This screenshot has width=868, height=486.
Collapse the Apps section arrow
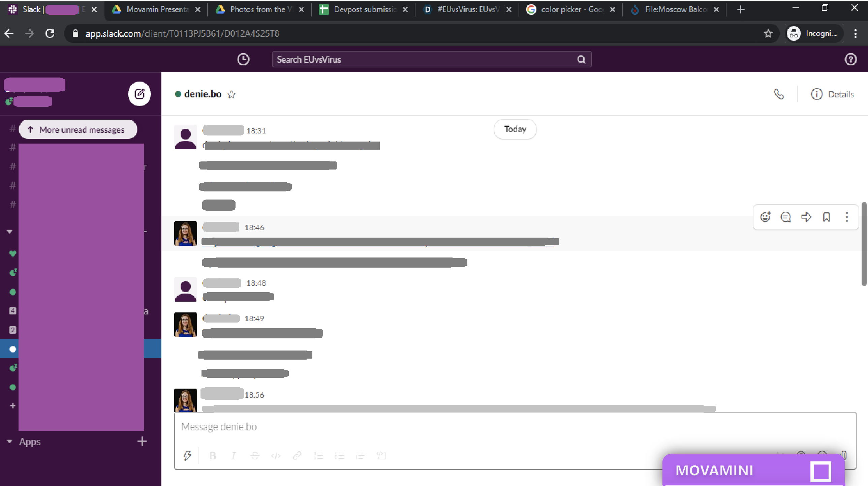9,442
